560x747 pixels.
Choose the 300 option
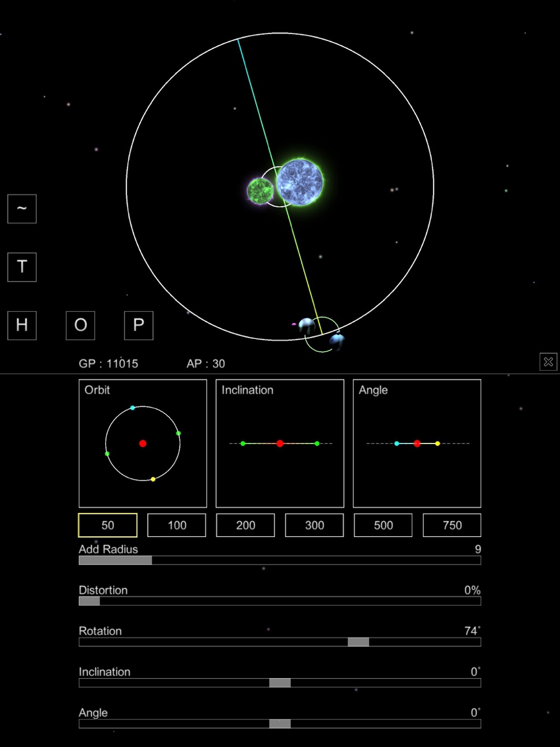click(x=315, y=525)
